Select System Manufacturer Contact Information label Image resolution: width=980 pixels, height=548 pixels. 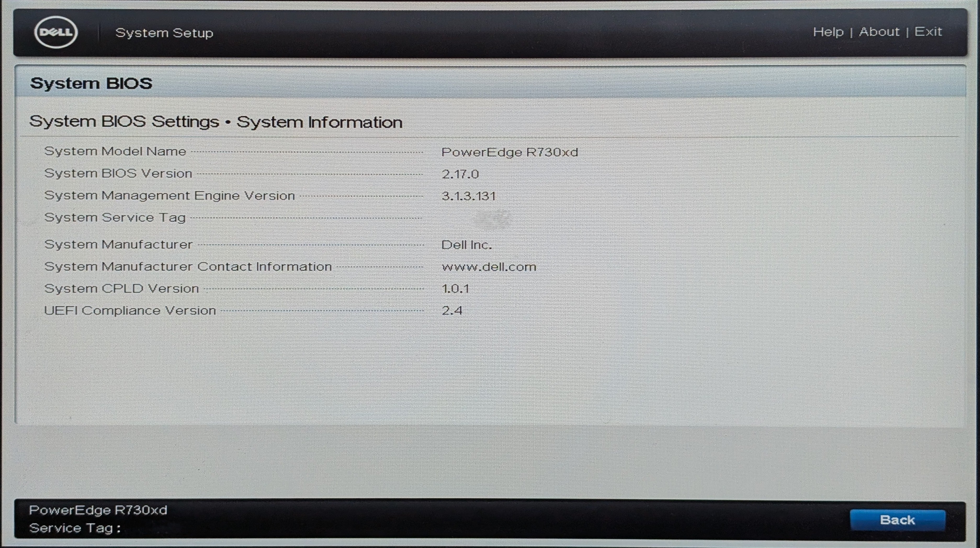(x=188, y=266)
